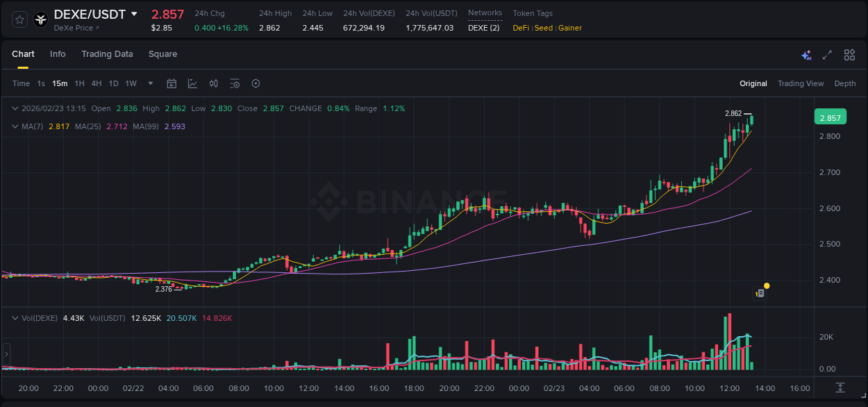Open the Info tab

tap(58, 54)
